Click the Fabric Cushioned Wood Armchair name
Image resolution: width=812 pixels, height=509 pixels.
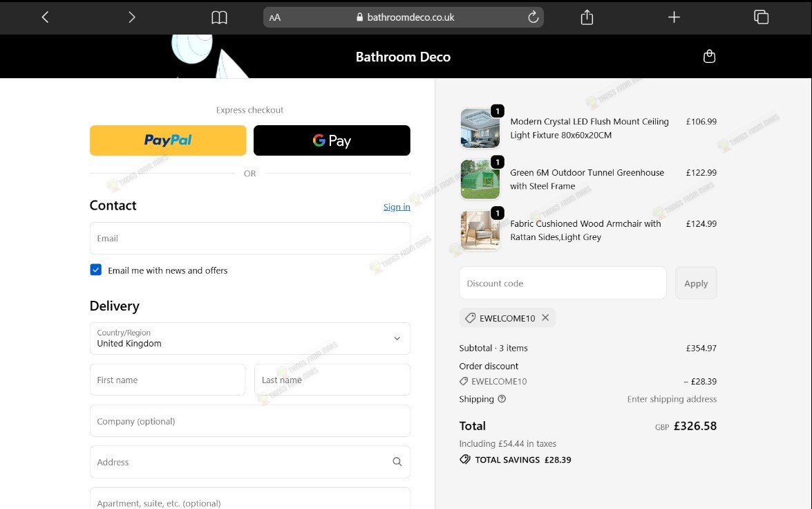(585, 230)
